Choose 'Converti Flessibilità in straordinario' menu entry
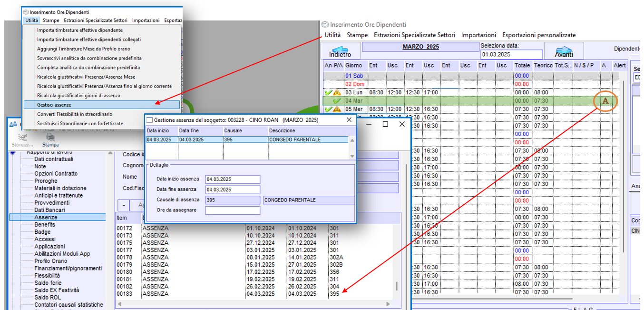The width and height of the screenshot is (644, 310). (x=75, y=114)
